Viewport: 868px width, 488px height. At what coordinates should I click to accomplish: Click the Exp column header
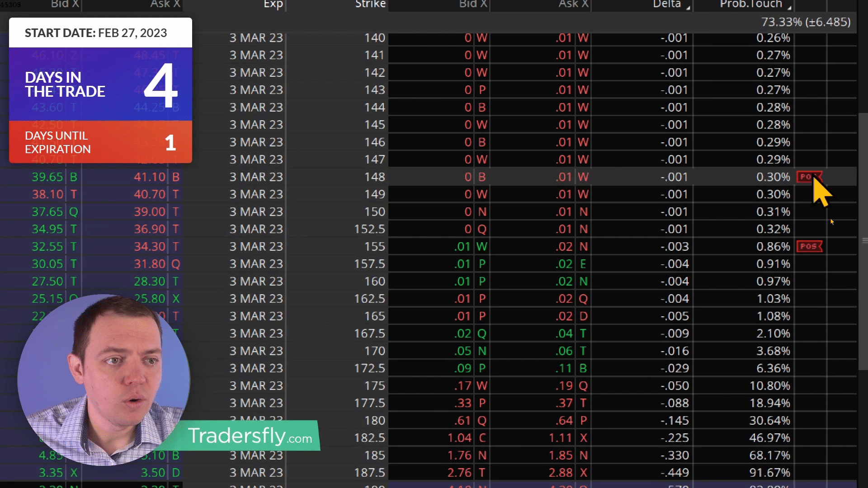click(273, 4)
